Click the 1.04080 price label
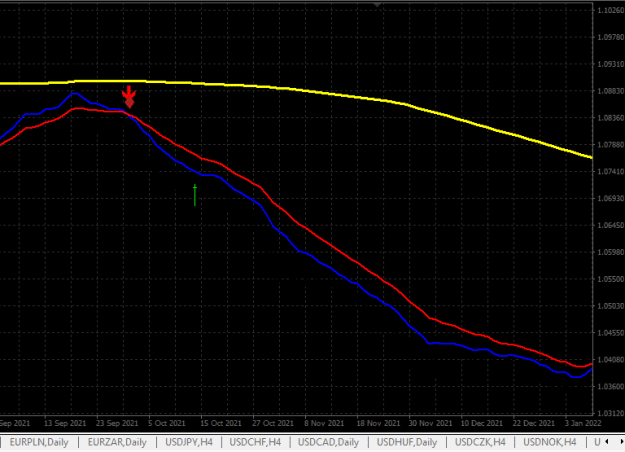Image resolution: width=625 pixels, height=452 pixels. (611, 360)
